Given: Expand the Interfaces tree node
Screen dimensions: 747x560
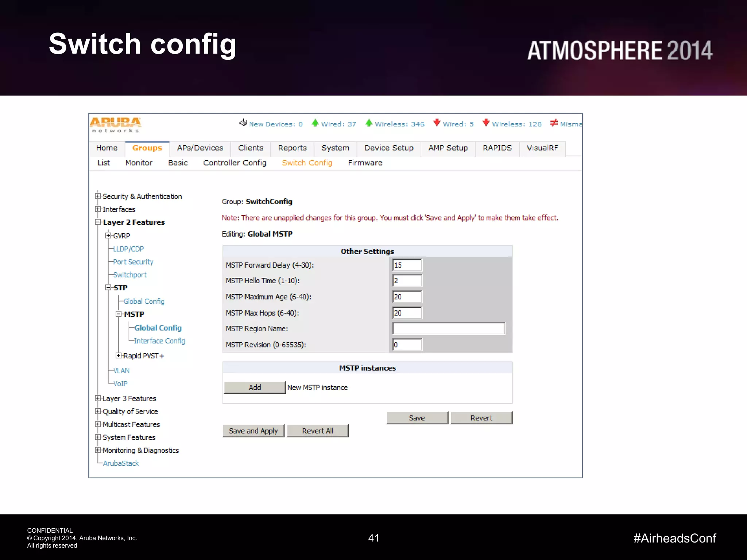Looking at the screenshot, I should 98,209.
